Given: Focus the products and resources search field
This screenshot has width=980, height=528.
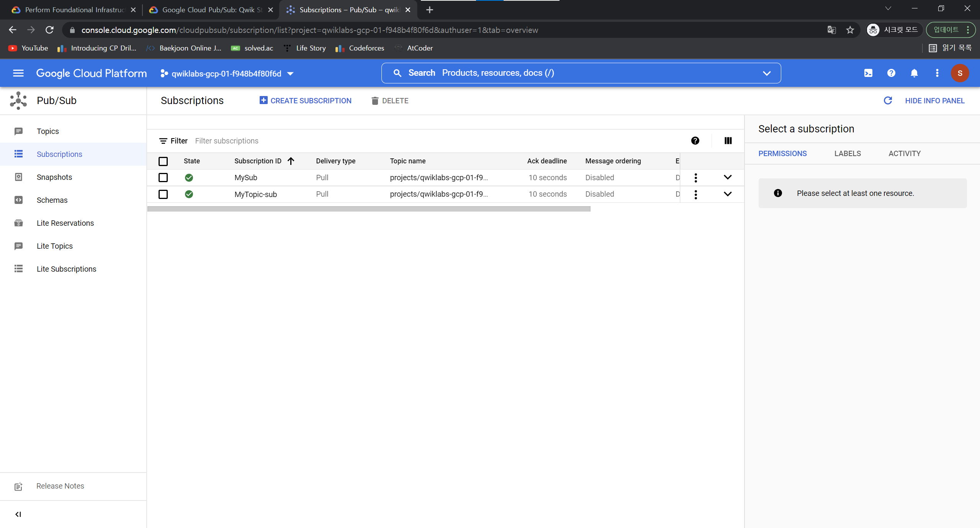Looking at the screenshot, I should [x=581, y=73].
